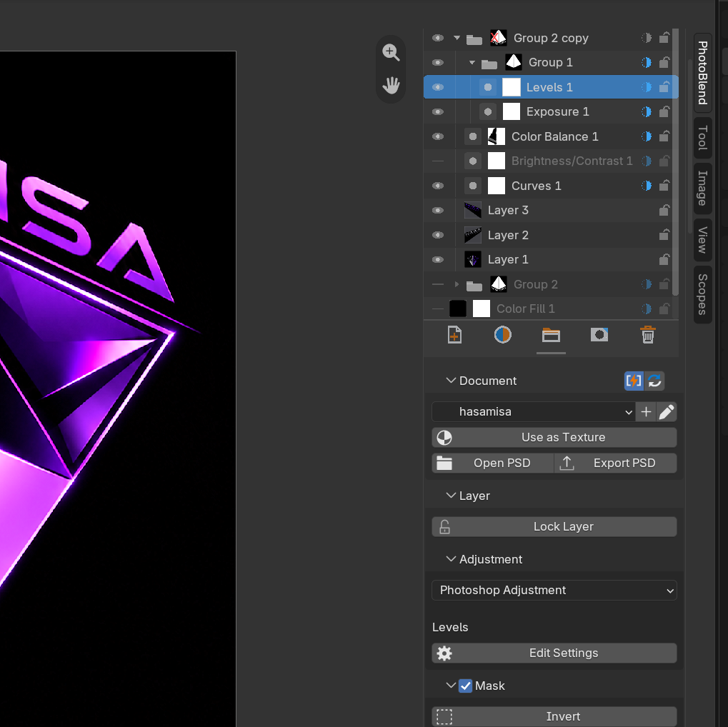Collapse the Mask section chevron
728x727 pixels.
450,685
